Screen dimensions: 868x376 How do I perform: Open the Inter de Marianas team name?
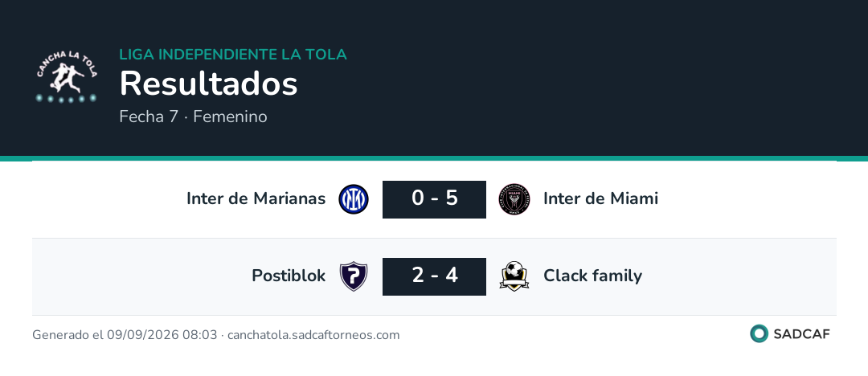(256, 198)
